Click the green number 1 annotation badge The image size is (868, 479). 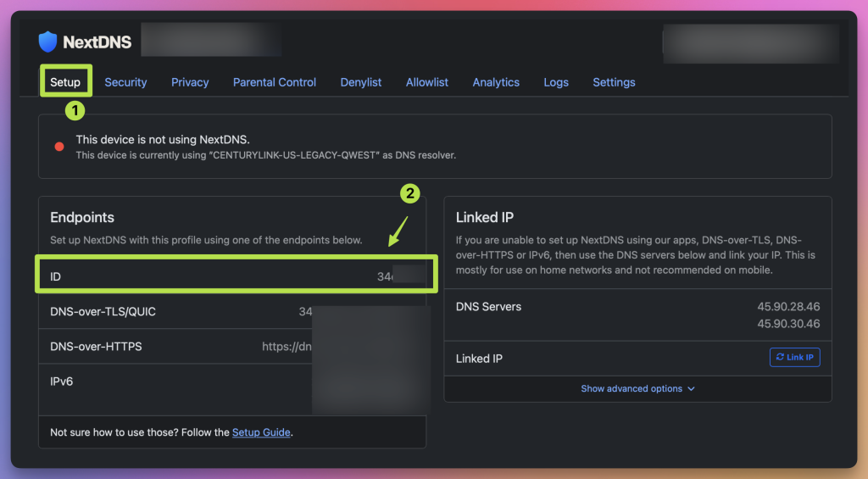tap(75, 110)
